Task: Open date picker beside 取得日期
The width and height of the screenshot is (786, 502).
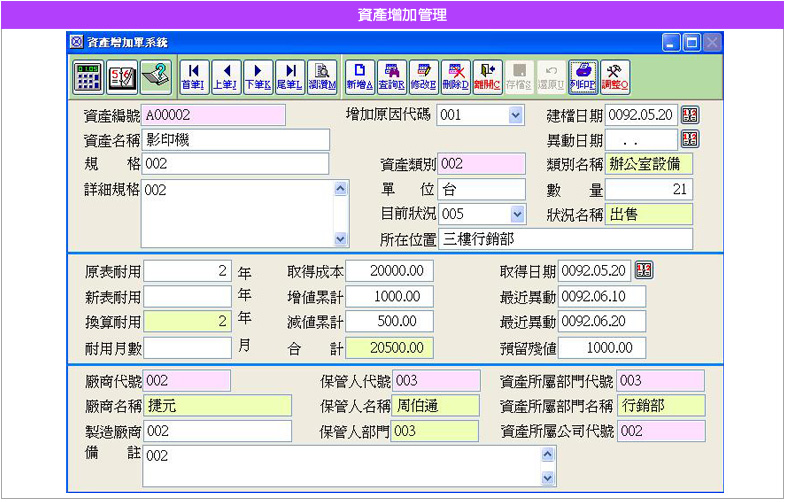Action: (644, 271)
